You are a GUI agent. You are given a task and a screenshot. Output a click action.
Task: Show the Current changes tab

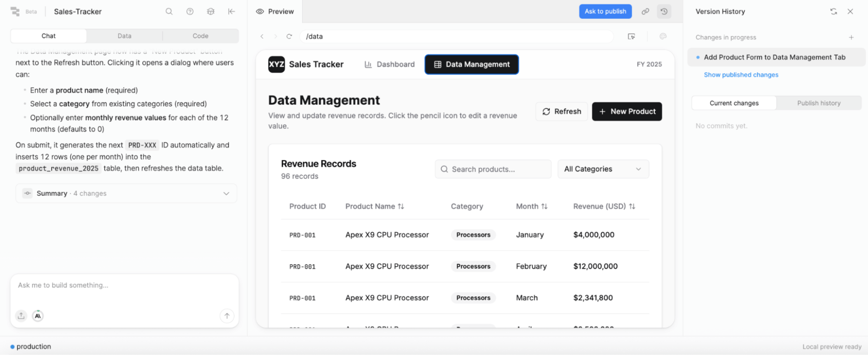(x=734, y=103)
